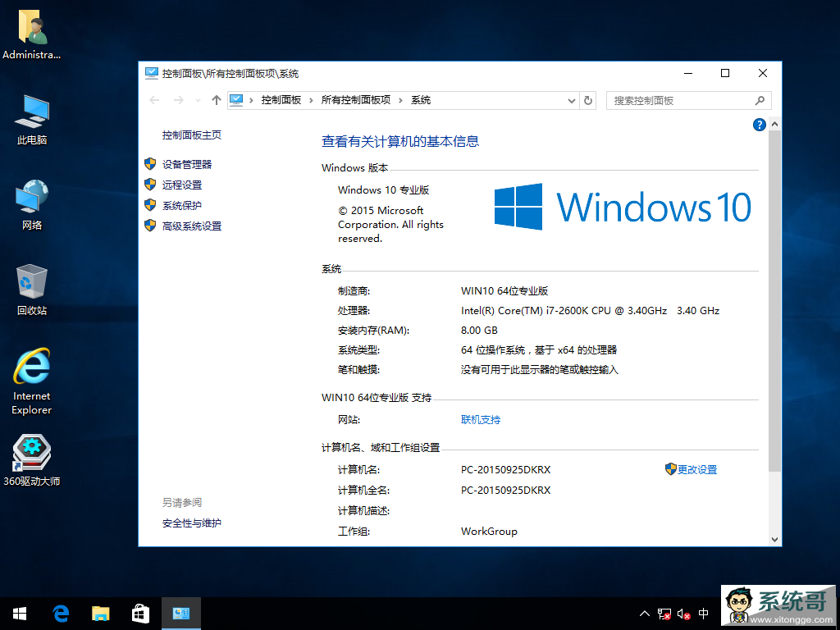This screenshot has width=840, height=630.
Task: Click the search magnifier icon
Action: point(760,100)
